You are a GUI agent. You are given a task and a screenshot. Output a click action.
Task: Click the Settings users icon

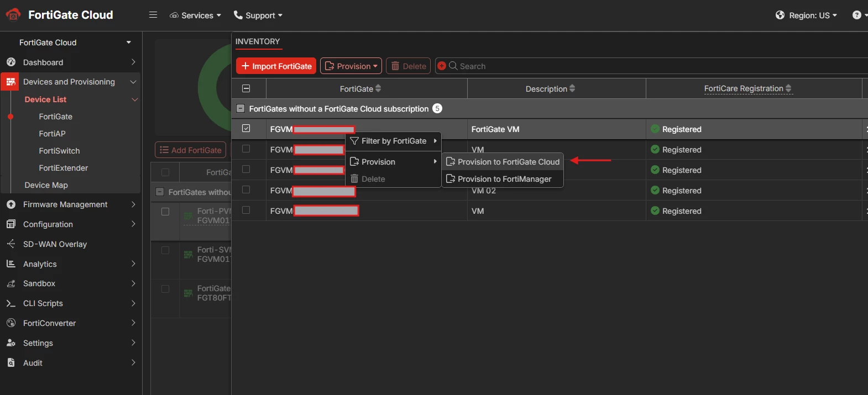coord(11,343)
